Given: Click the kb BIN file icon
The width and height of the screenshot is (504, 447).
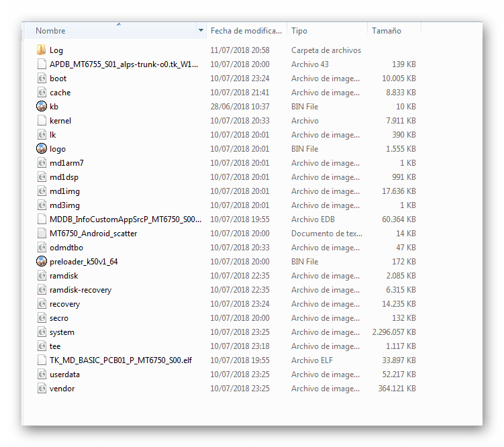Looking at the screenshot, I should click(42, 106).
